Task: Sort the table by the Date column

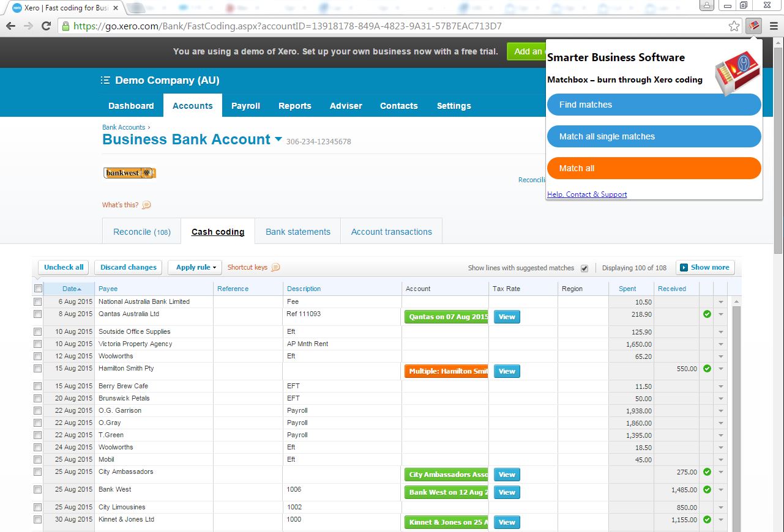Action: coord(69,289)
